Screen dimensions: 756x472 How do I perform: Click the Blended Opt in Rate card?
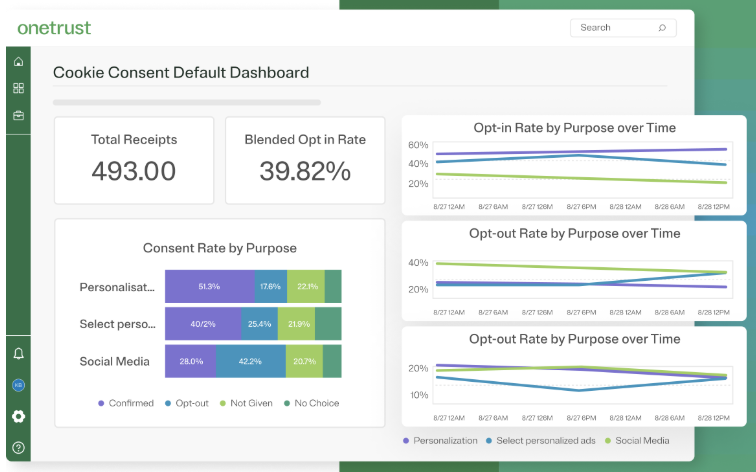click(305, 160)
